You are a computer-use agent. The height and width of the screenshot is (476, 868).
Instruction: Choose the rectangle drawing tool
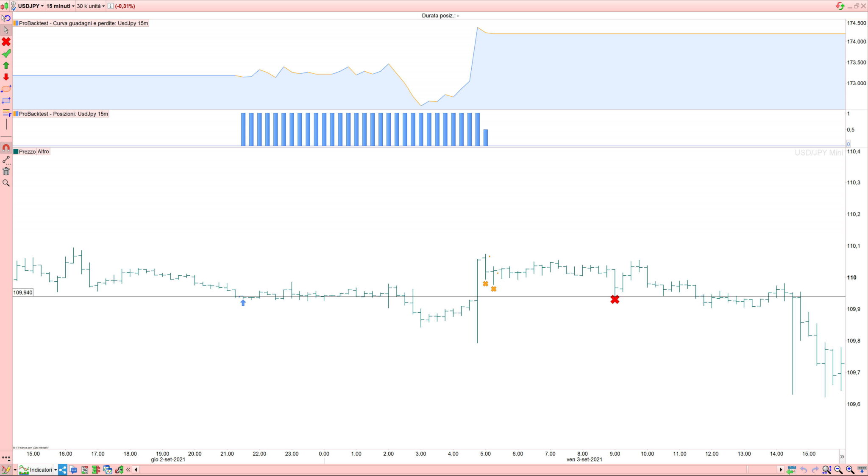tap(6, 101)
